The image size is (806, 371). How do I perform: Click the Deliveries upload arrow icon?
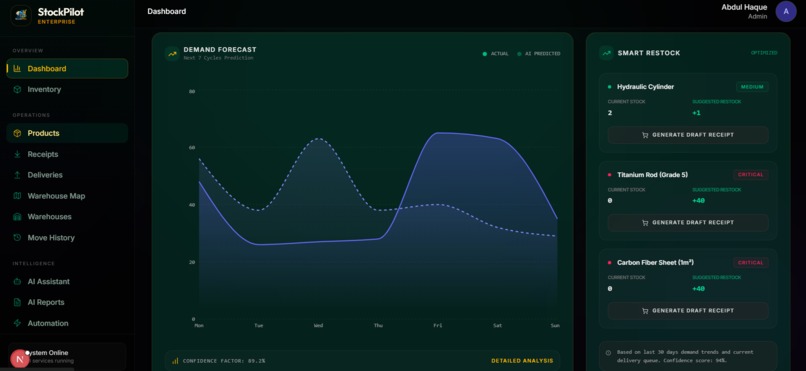17,175
